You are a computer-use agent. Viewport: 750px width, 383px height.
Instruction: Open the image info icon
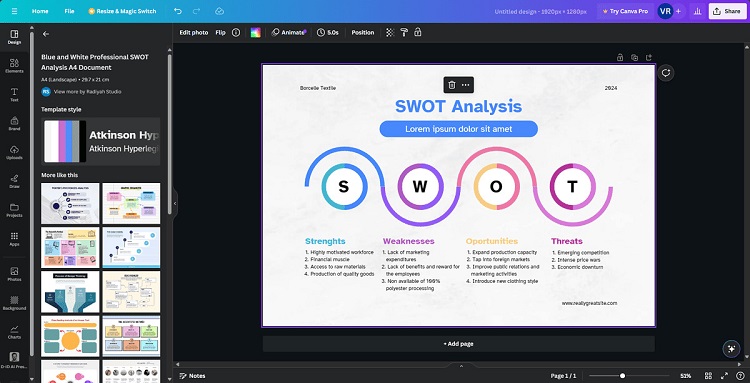[x=236, y=33]
